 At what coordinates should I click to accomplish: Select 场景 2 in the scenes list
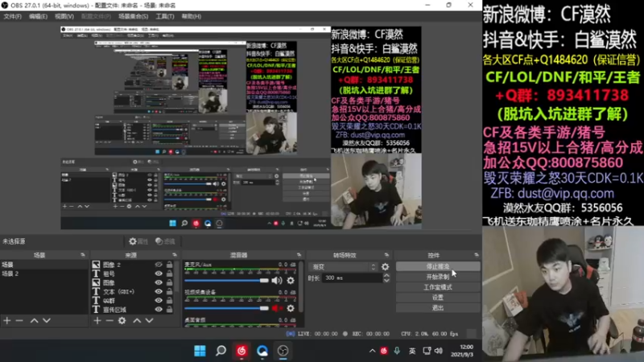43,274
